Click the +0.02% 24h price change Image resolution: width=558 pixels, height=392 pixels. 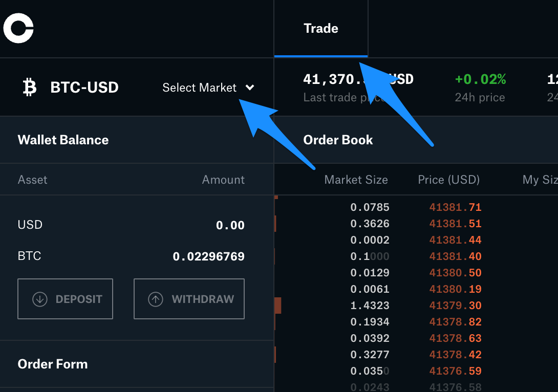[x=480, y=79]
